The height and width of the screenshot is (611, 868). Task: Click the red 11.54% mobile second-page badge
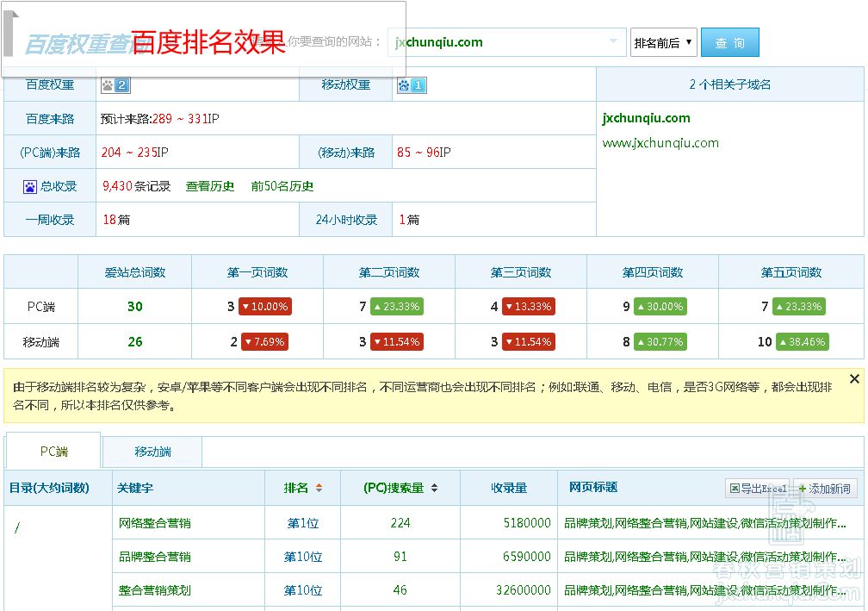[x=397, y=342]
